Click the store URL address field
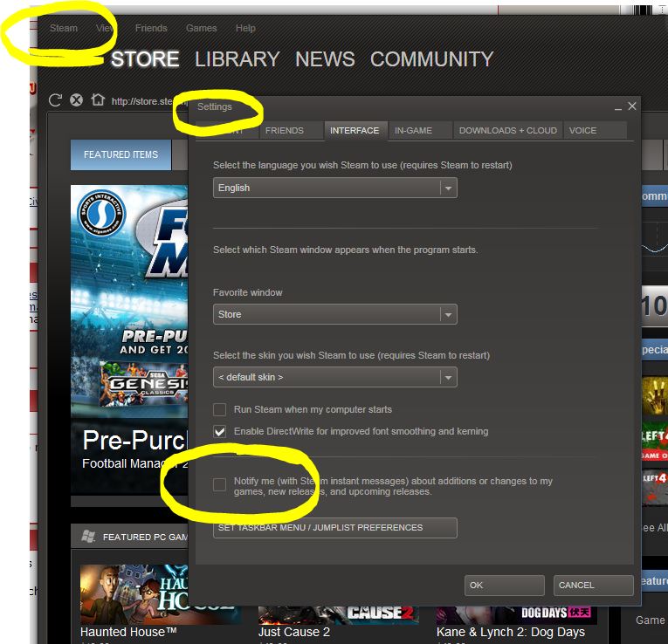The image size is (668, 644). click(148, 101)
